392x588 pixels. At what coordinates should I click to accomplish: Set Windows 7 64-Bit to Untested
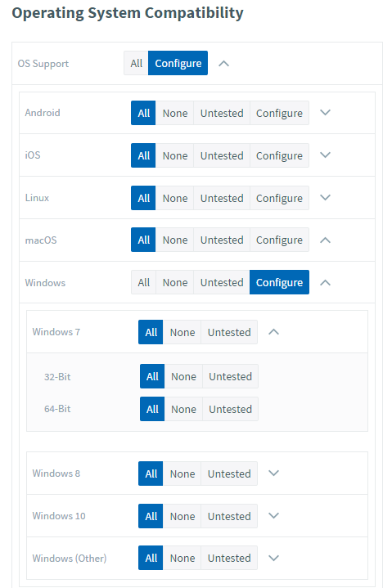click(x=230, y=409)
